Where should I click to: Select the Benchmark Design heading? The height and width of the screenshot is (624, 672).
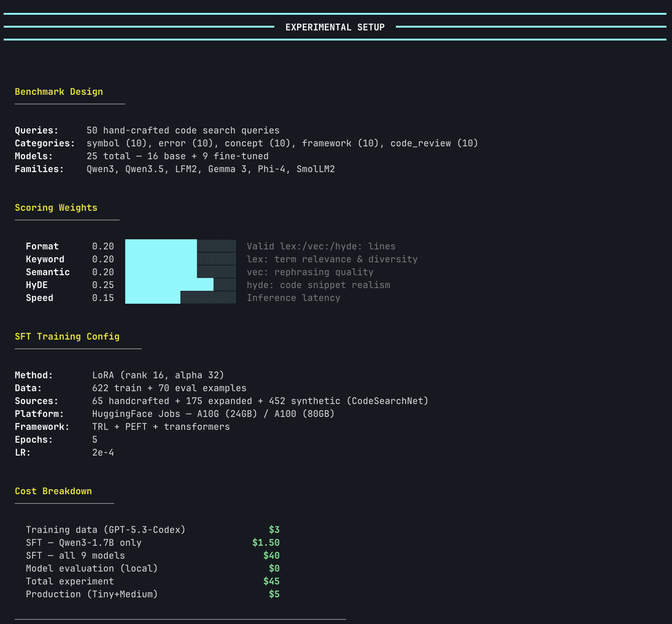point(59,92)
